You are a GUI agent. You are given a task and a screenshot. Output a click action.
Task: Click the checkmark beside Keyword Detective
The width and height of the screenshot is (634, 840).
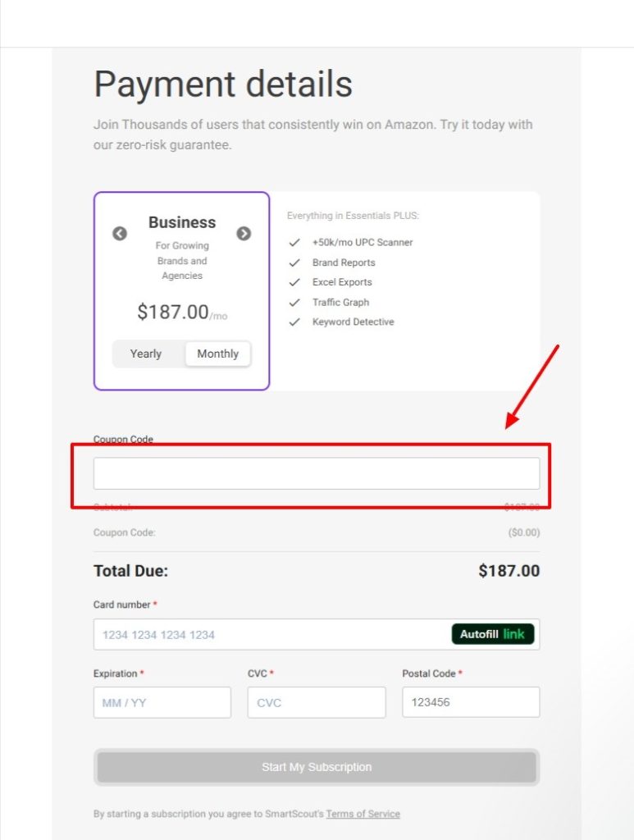(x=295, y=322)
